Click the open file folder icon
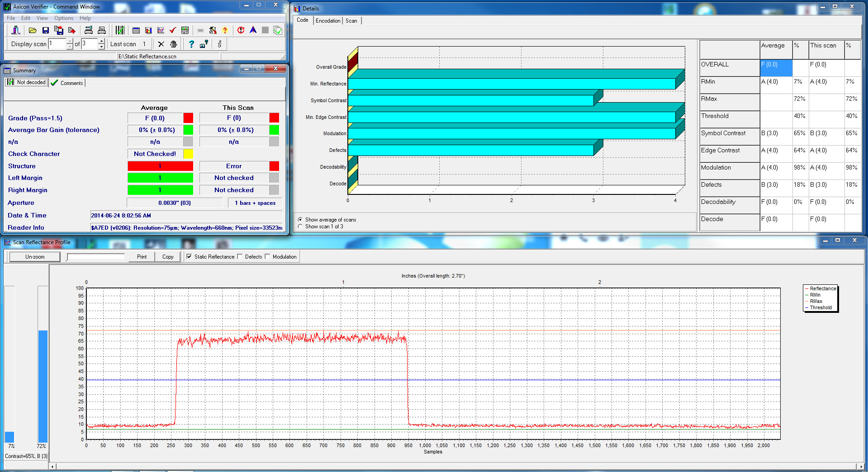The image size is (868, 472). pos(33,30)
